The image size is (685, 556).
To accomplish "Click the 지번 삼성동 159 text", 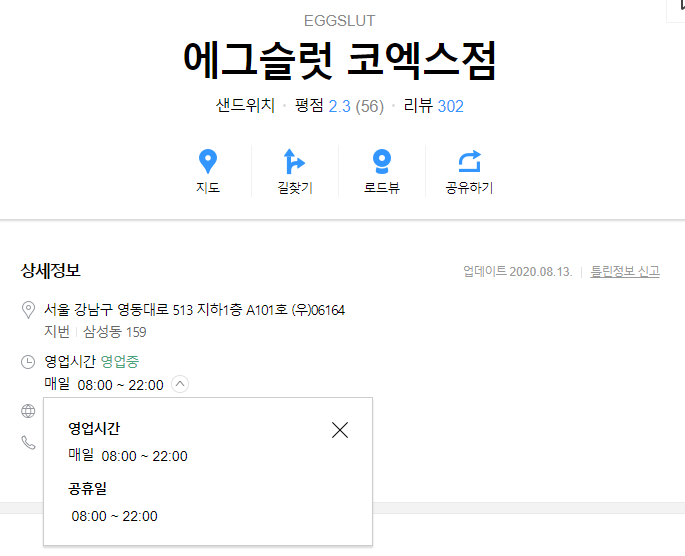I will (x=95, y=332).
